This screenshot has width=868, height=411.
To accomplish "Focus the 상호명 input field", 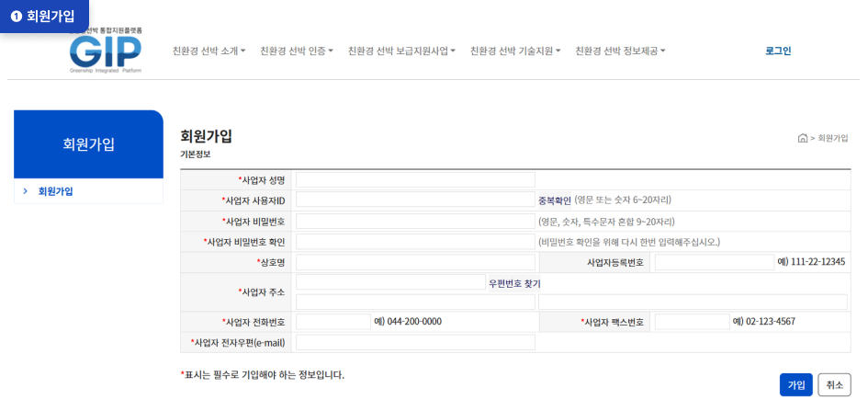I will pos(416,263).
